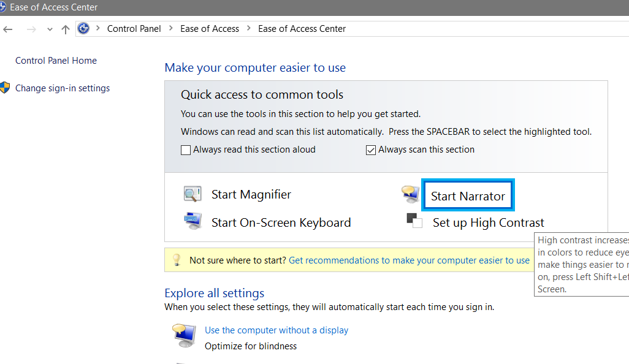
Task: Click the Optimize for blindness text
Action: [x=251, y=346]
